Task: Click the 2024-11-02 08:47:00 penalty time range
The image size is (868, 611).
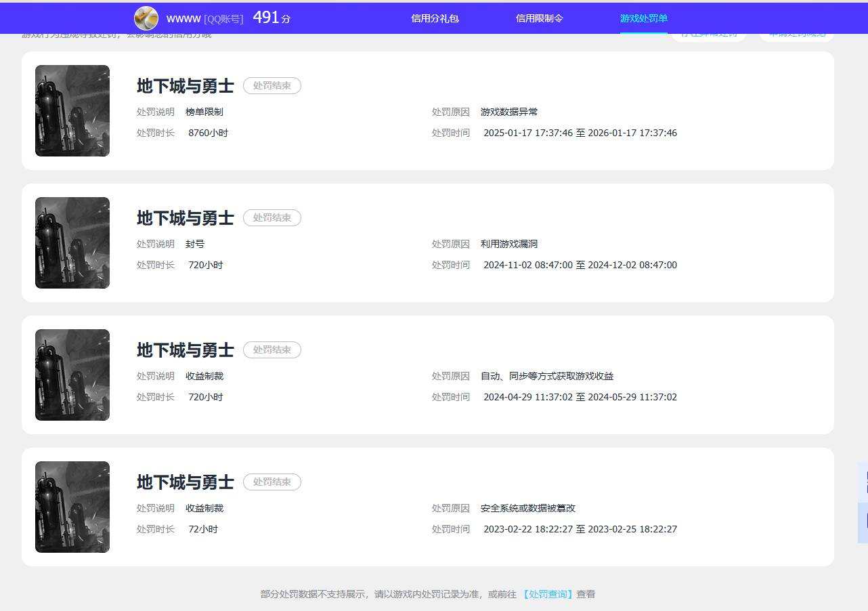Action: pos(580,265)
